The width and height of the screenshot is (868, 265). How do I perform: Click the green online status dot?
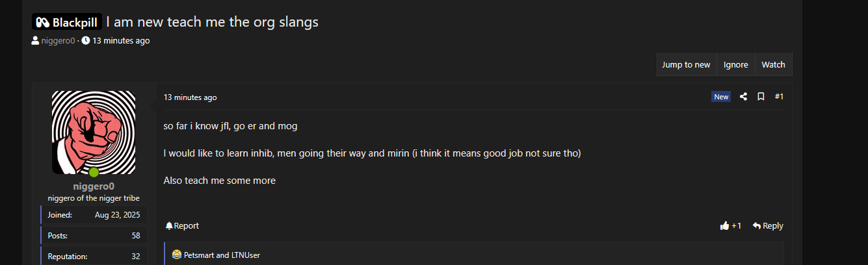[94, 172]
